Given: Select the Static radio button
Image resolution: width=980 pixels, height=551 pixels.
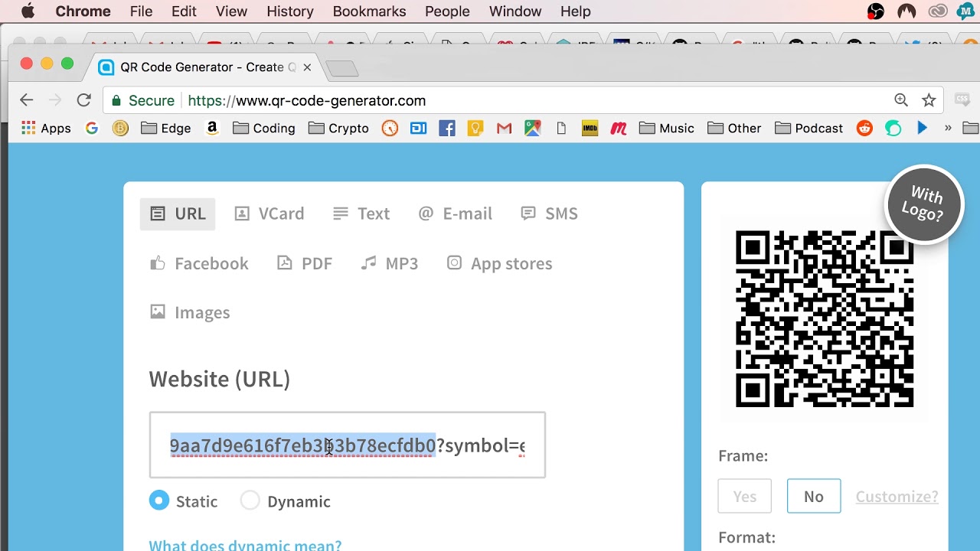Looking at the screenshot, I should click(x=159, y=500).
